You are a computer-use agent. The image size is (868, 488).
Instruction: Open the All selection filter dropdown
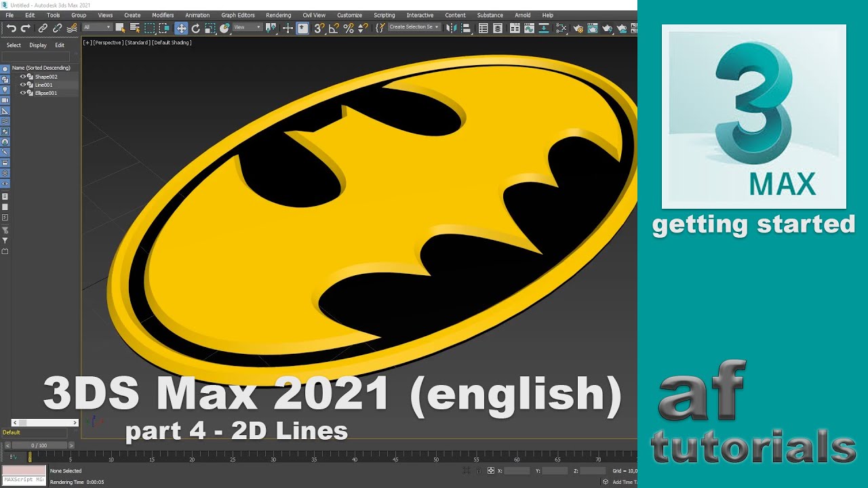pos(97,27)
